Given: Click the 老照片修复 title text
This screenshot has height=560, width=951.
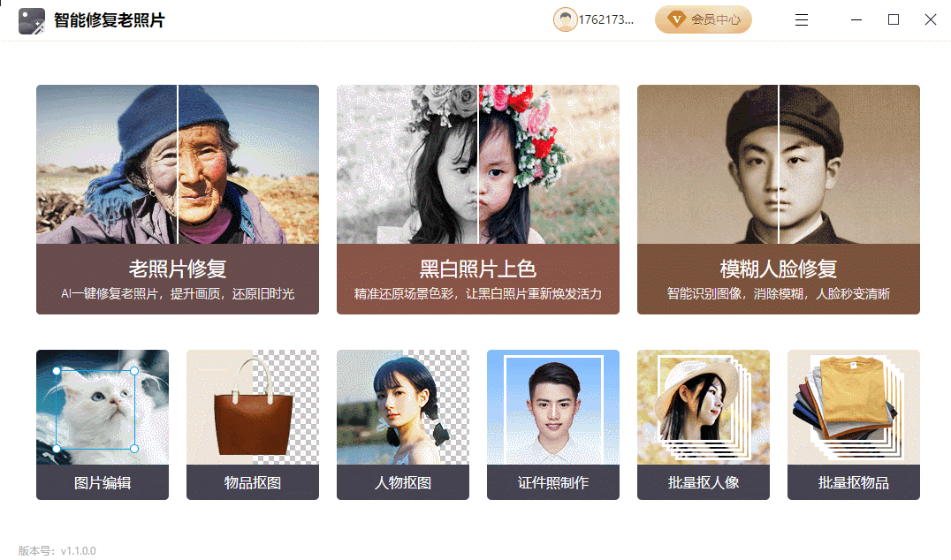Looking at the screenshot, I should click(x=177, y=269).
